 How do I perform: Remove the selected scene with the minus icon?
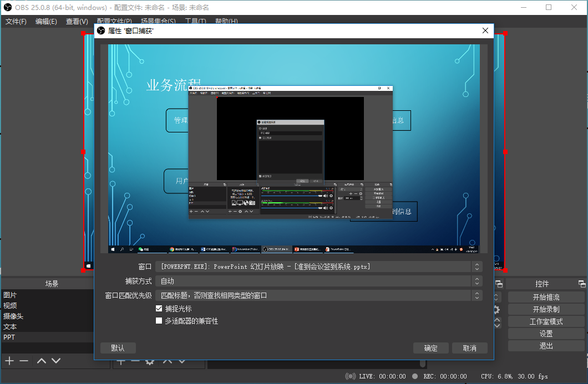[x=24, y=361]
